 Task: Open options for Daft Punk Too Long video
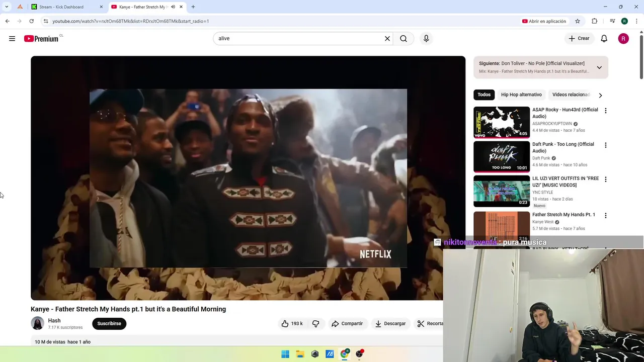tap(606, 145)
